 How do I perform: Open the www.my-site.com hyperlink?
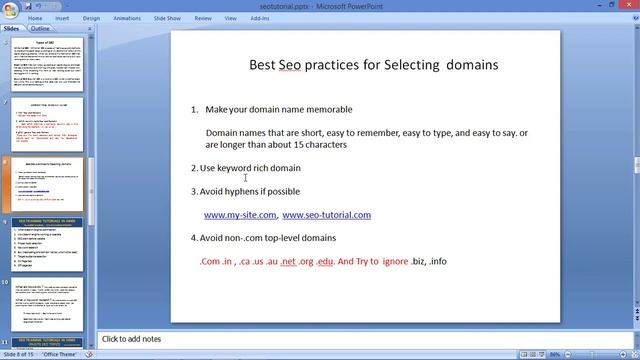pos(240,215)
